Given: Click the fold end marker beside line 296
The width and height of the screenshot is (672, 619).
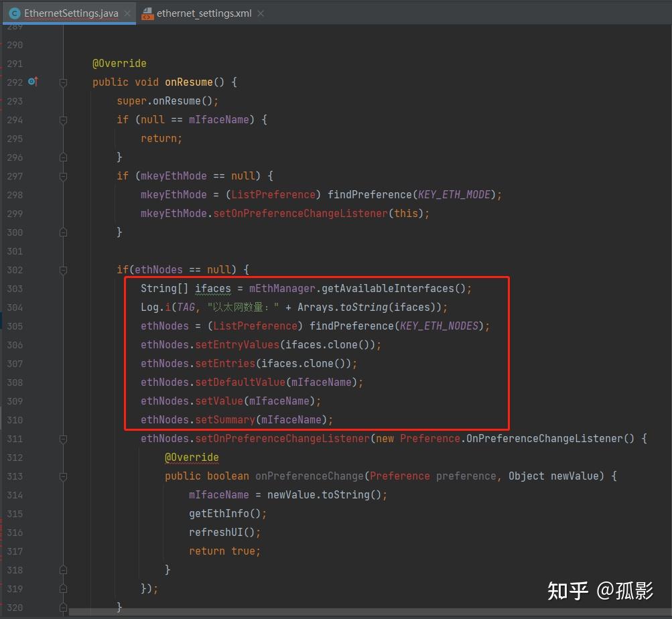Looking at the screenshot, I should tap(62, 157).
